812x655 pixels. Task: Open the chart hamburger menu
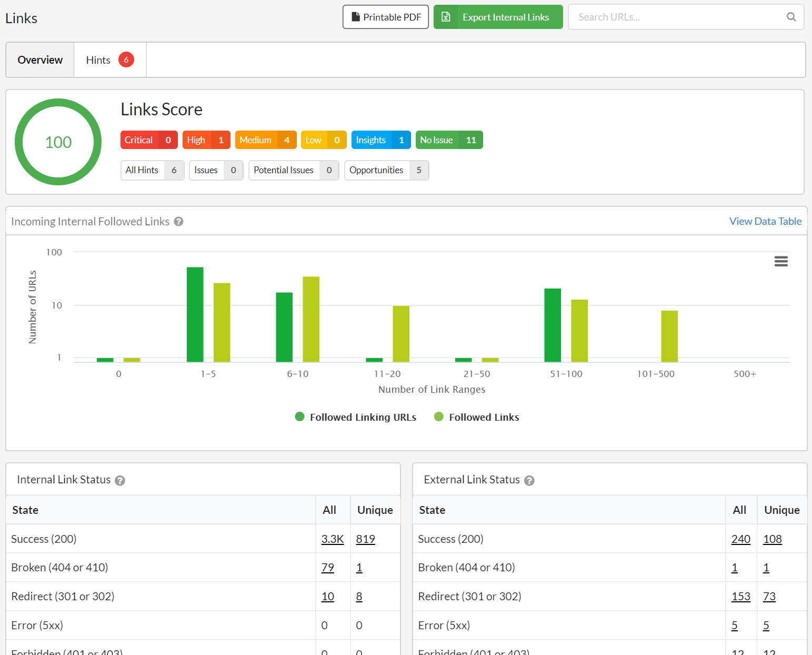click(780, 261)
